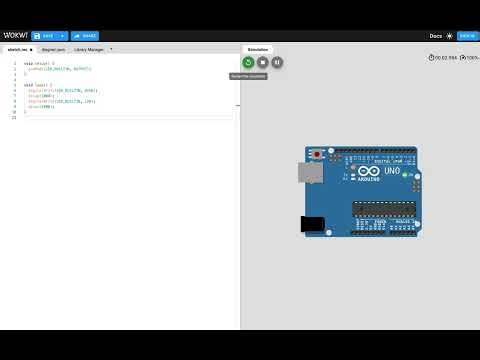480x360 pixels.
Task: Click the 'void setup() {' code line
Action: point(39,63)
